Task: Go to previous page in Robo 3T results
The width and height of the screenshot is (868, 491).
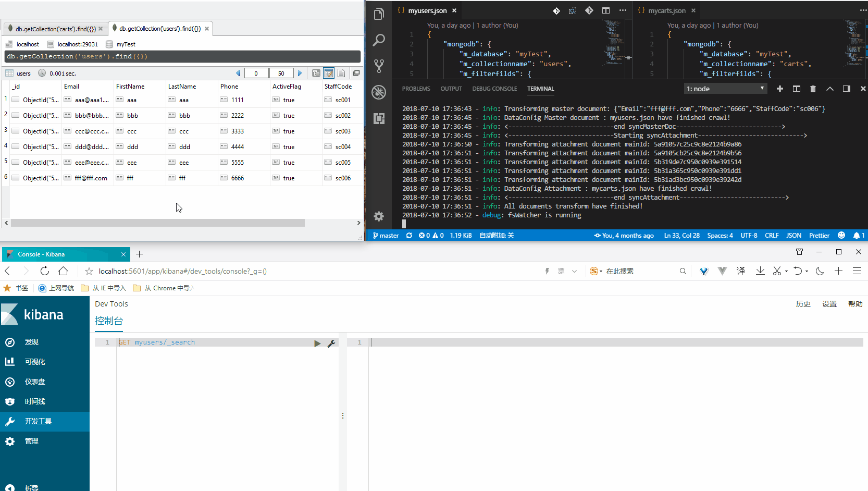Action: 238,73
